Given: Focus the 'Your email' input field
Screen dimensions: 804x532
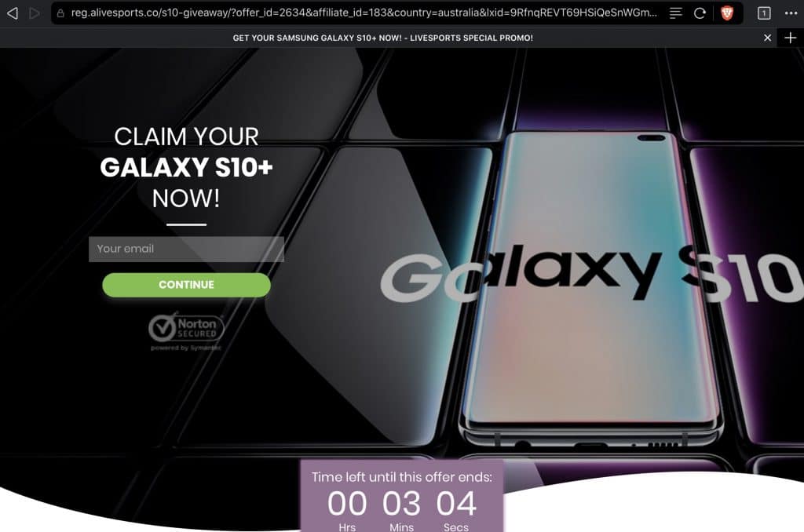Looking at the screenshot, I should point(186,249).
